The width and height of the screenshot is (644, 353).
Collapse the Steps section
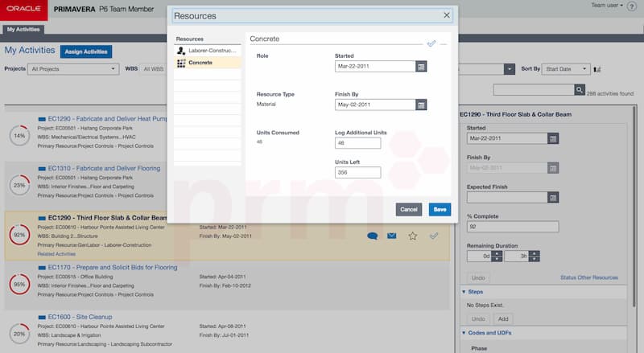click(464, 292)
